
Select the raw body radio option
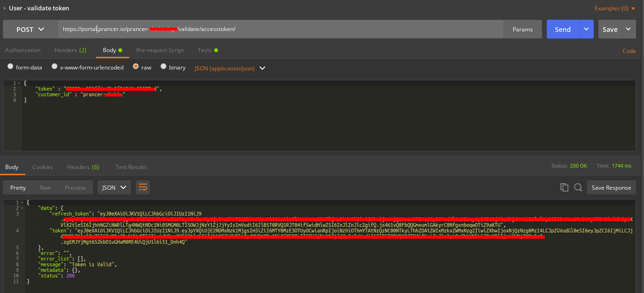(136, 67)
